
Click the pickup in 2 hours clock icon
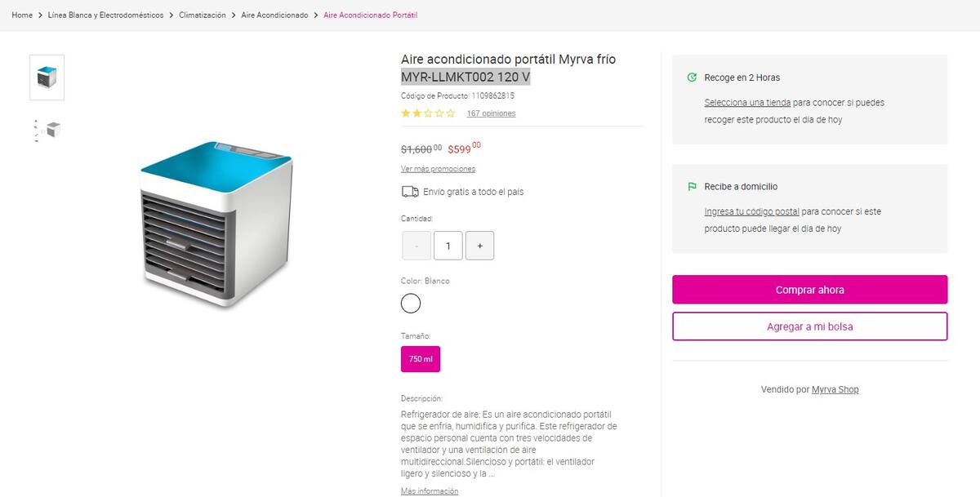(693, 78)
